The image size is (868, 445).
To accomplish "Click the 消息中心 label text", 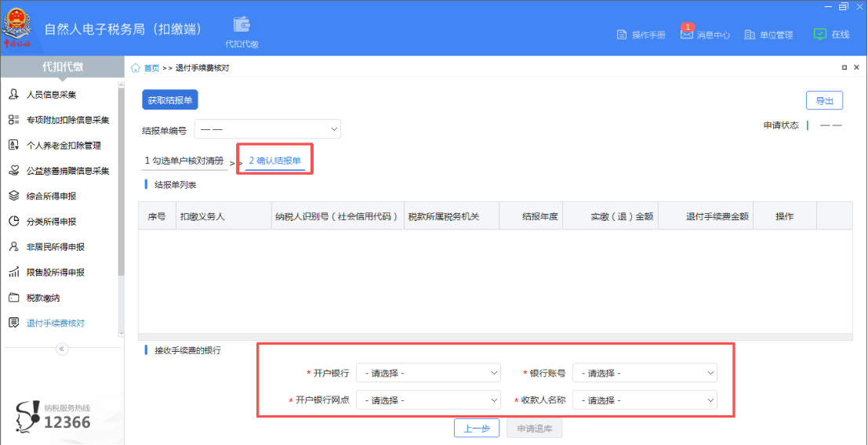I will (713, 34).
